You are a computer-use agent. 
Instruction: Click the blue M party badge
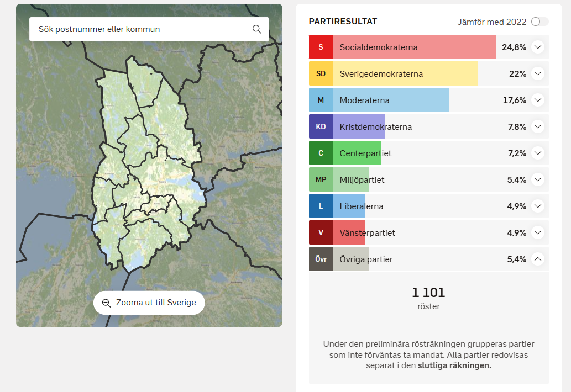[x=321, y=100]
